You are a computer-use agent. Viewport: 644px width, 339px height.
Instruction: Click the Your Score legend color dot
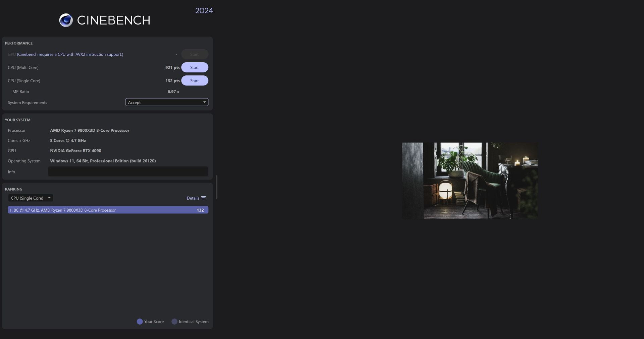click(140, 322)
